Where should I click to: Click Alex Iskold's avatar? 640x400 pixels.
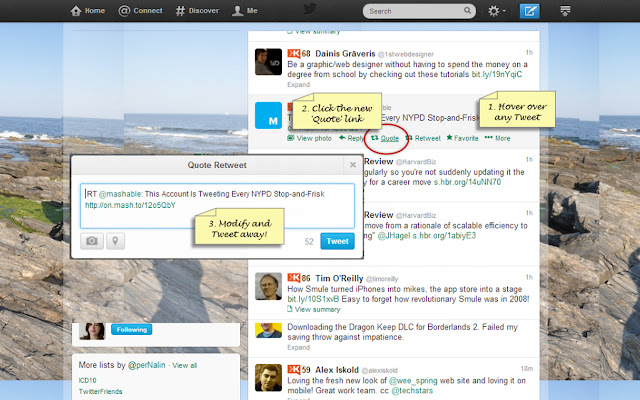coord(268,378)
